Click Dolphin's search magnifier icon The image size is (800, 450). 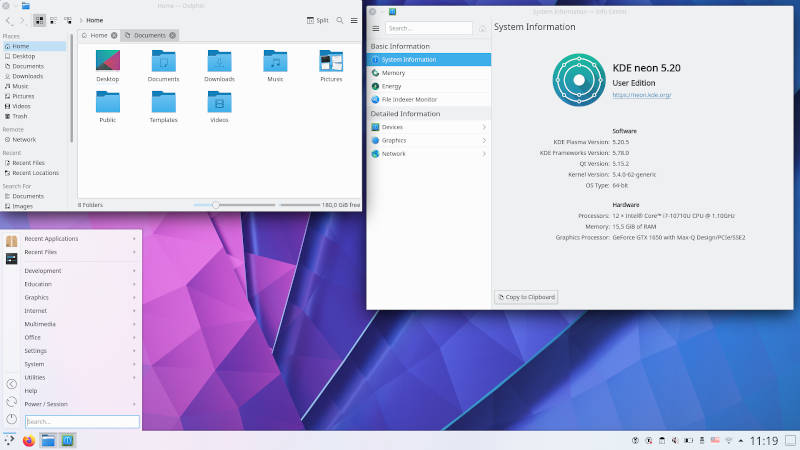(x=340, y=20)
